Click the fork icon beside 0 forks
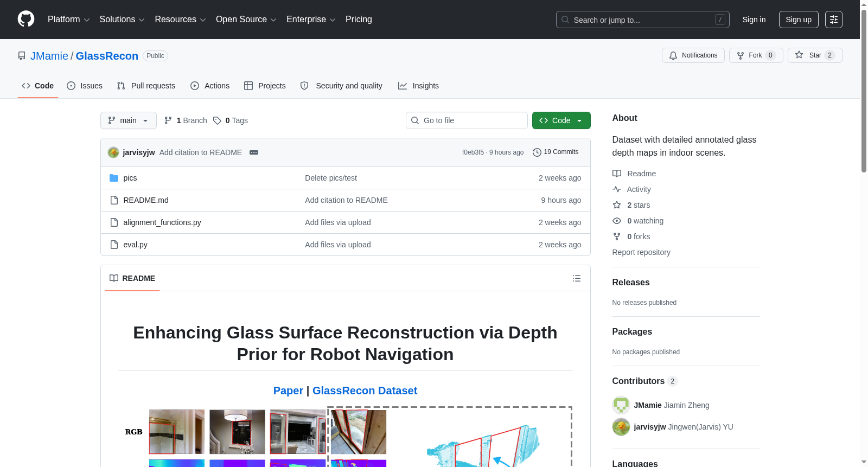The image size is (868, 467). [x=617, y=236]
